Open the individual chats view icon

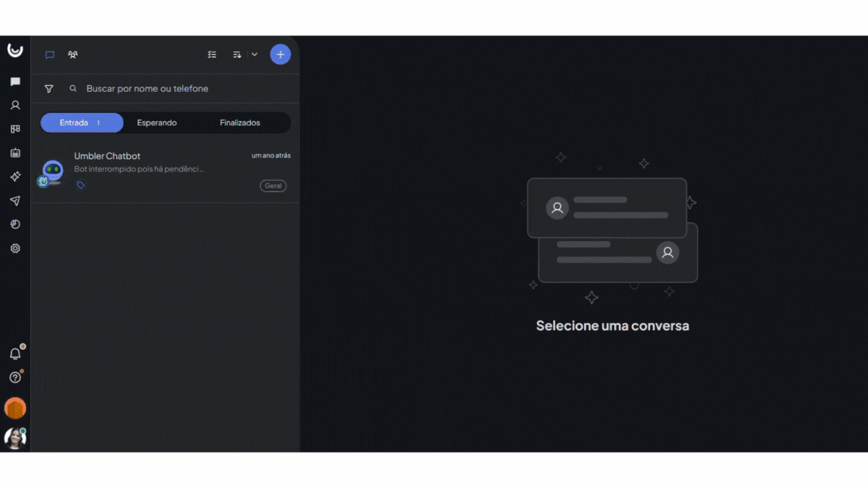pyautogui.click(x=50, y=54)
